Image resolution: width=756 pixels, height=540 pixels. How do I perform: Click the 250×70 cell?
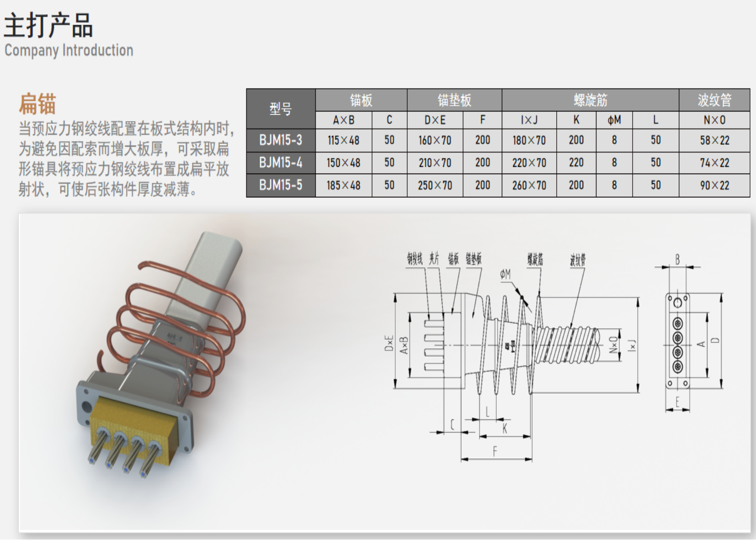435,185
